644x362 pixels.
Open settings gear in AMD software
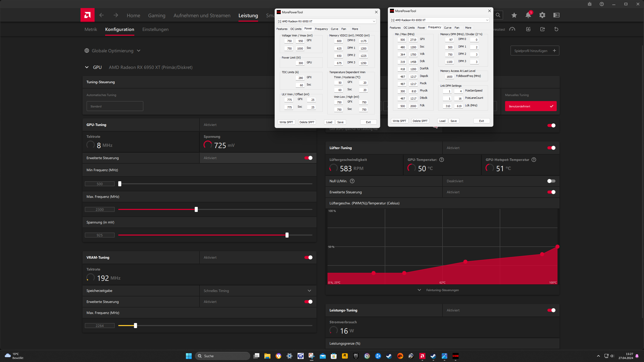click(542, 15)
